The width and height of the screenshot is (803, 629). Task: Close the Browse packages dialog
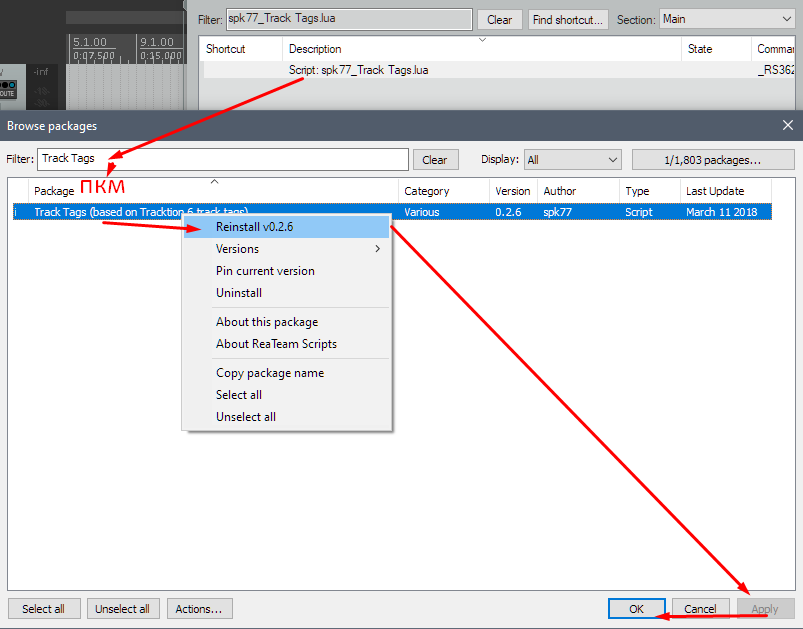[788, 125]
